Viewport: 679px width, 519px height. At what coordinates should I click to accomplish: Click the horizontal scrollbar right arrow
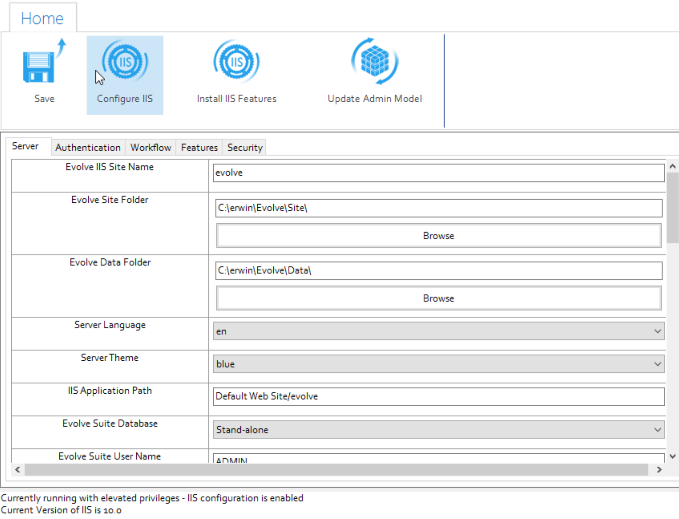click(659, 469)
